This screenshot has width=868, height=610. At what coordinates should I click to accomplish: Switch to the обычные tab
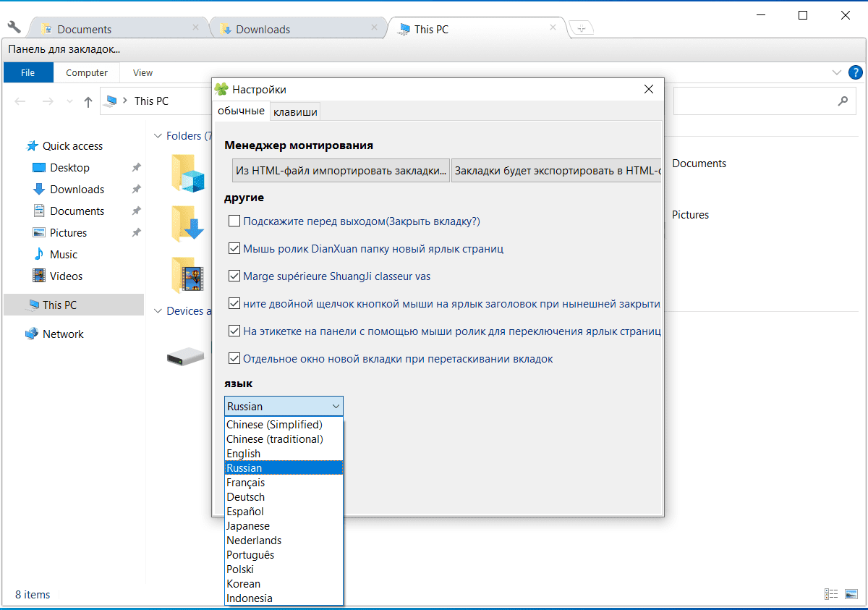pos(241,111)
